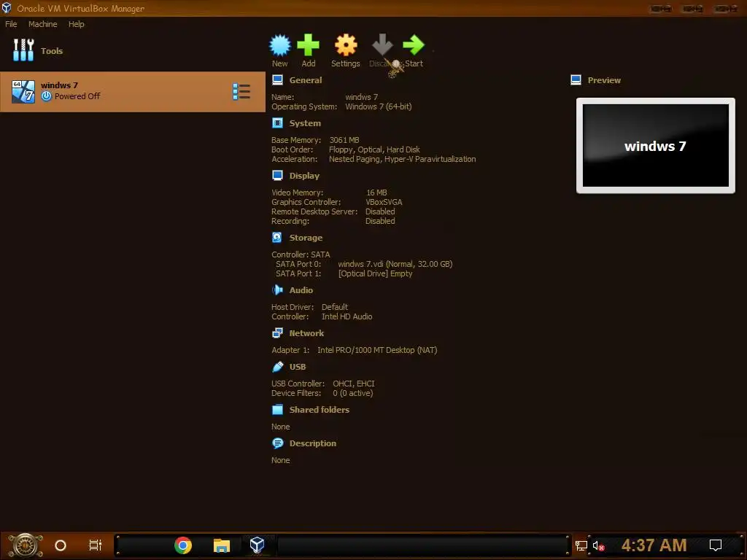Click the Tools label in the sidebar
Image resolution: width=747 pixels, height=560 pixels.
point(52,50)
